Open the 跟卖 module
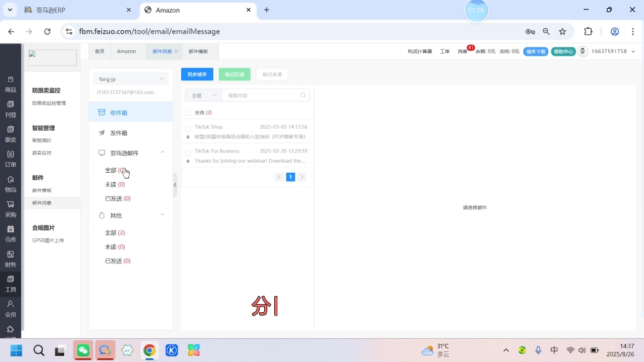This screenshot has height=362, width=644. (x=11, y=134)
